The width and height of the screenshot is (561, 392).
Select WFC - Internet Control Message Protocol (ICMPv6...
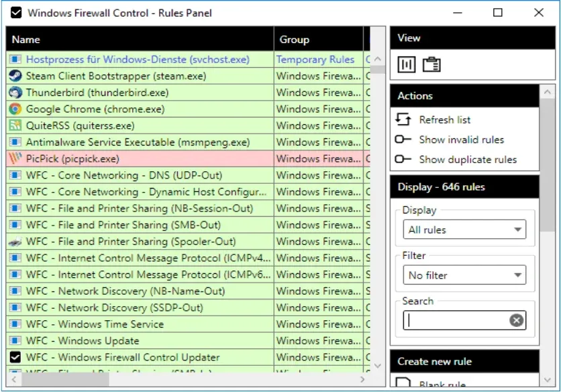pyautogui.click(x=188, y=275)
